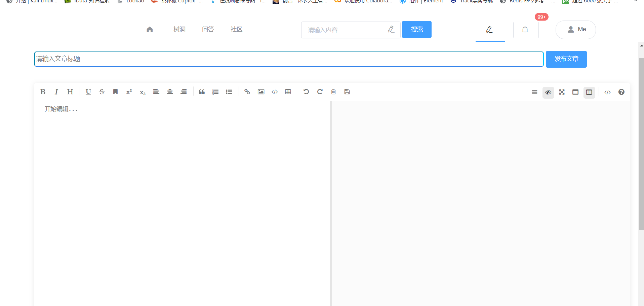This screenshot has height=306, width=644.
Task: Insert an image into the article
Action: point(261,92)
